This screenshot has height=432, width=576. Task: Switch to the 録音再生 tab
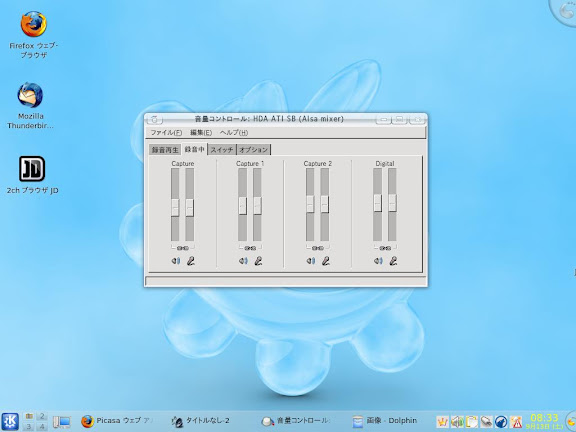tap(165, 150)
